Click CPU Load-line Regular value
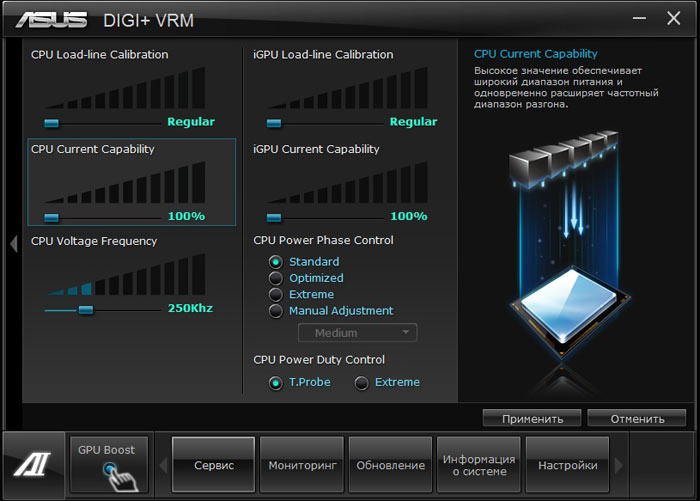Screen dimensions: 700x501 click(x=191, y=121)
